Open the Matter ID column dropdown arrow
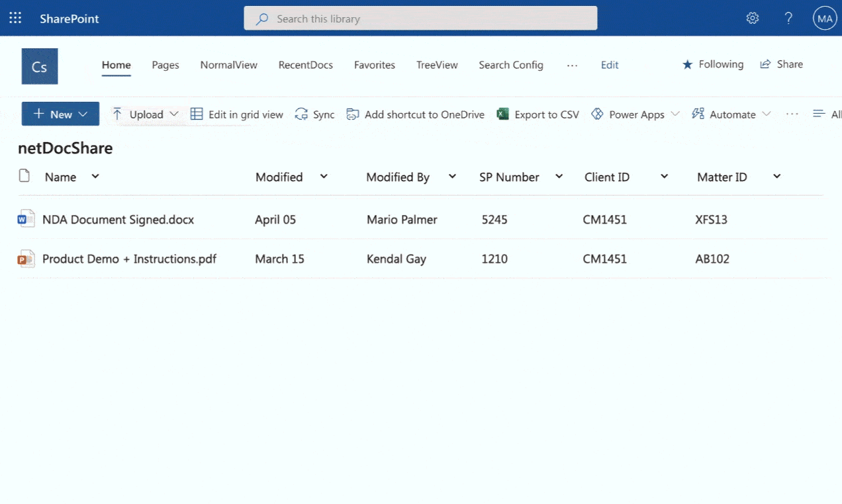 point(777,176)
